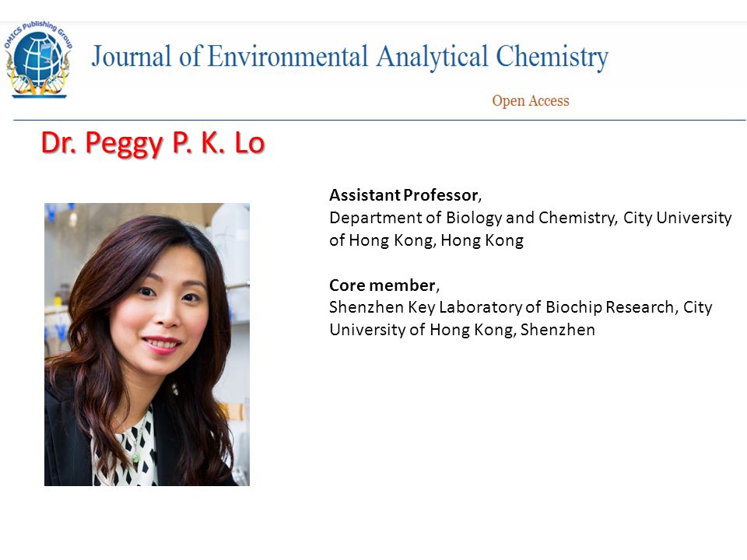Click 'Shenzhen' at the end of the last line

tap(558, 330)
